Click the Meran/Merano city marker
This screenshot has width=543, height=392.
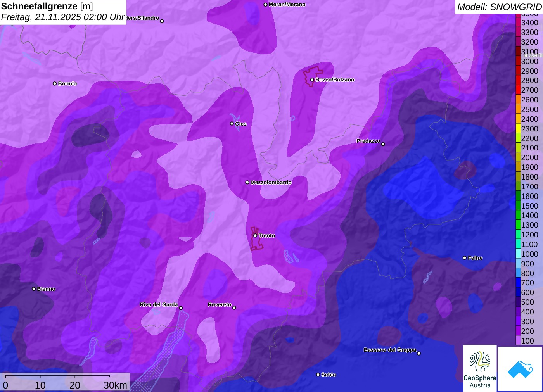(265, 5)
